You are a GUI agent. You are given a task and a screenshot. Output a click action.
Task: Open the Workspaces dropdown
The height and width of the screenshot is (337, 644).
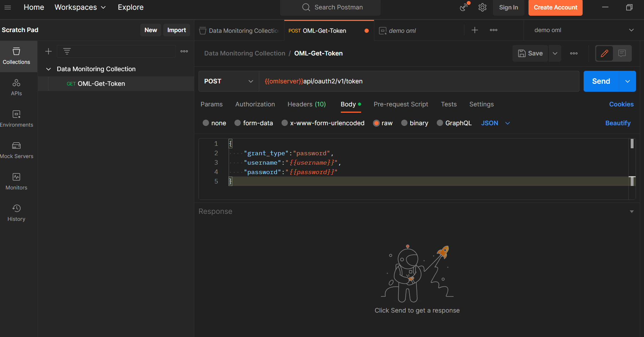click(x=80, y=7)
